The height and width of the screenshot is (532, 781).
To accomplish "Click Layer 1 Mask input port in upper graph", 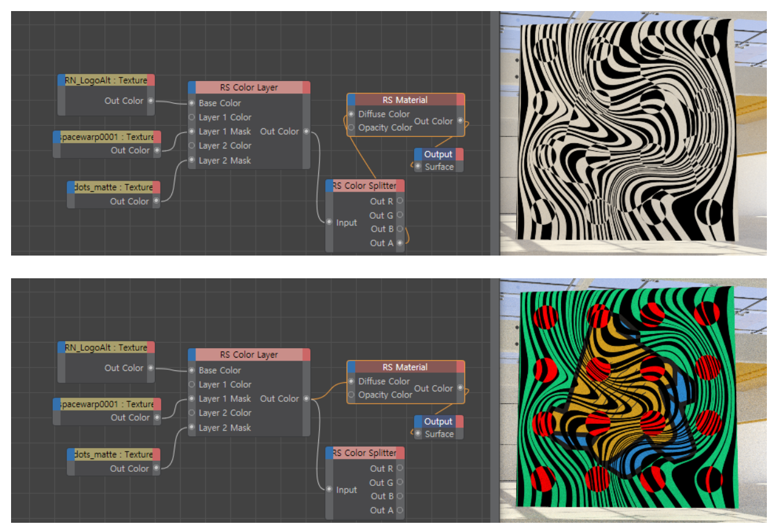I will [192, 131].
